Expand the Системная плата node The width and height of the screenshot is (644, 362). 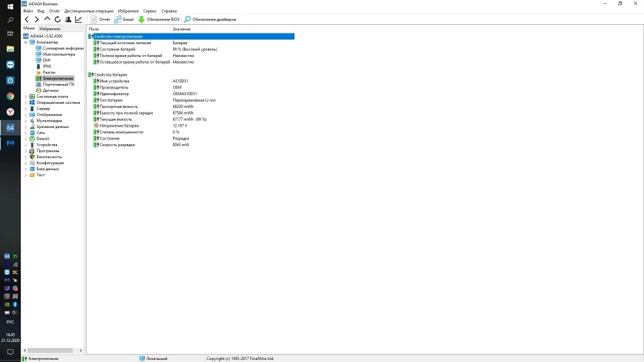(x=26, y=97)
